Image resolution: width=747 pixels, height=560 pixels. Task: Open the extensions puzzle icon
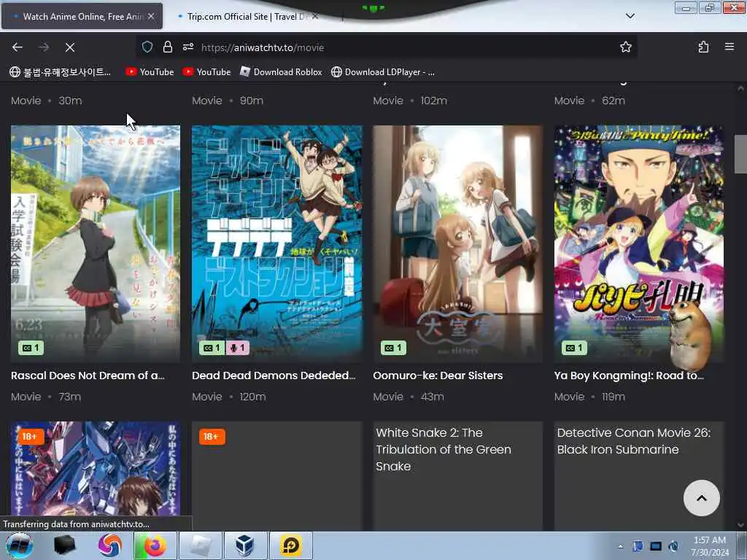point(703,47)
